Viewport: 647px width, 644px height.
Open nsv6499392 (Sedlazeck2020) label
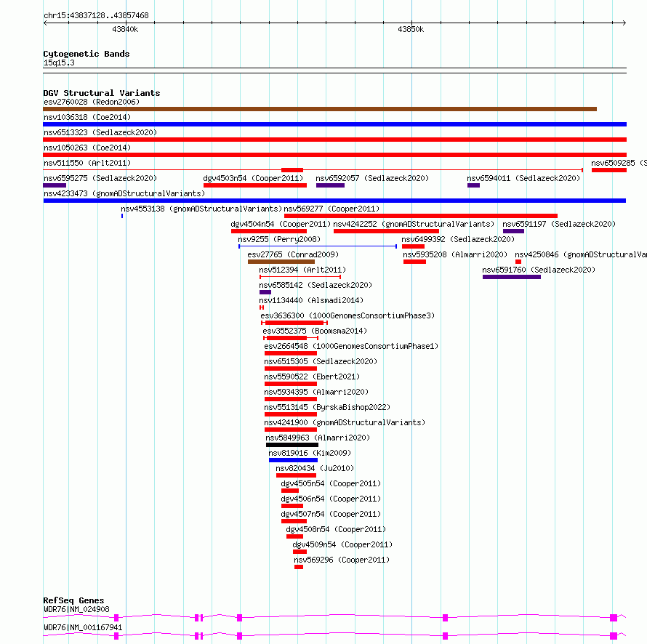click(x=458, y=239)
